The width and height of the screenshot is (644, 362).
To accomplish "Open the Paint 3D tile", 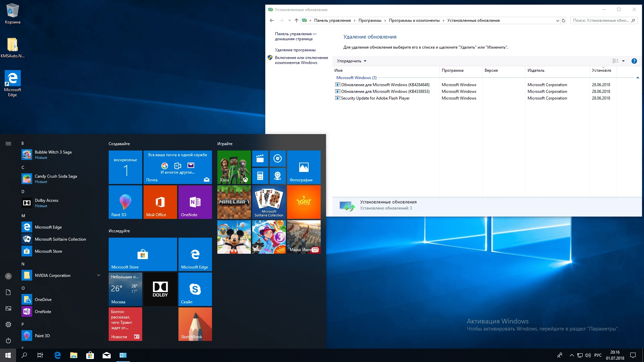I will tap(125, 202).
